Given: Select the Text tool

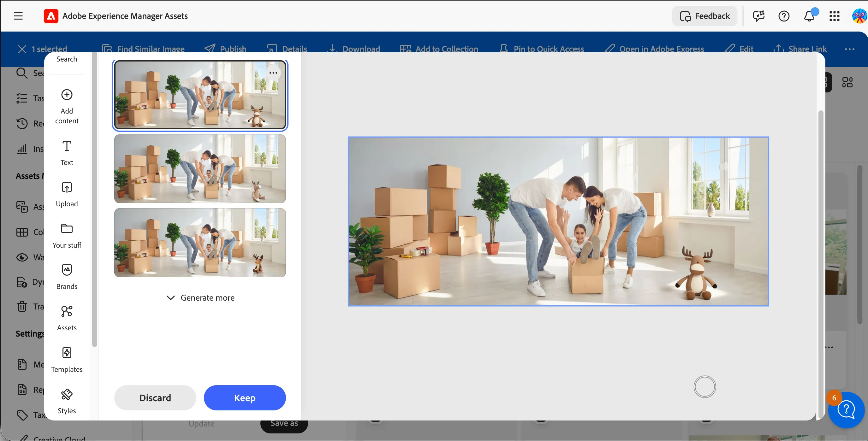Looking at the screenshot, I should 67,153.
